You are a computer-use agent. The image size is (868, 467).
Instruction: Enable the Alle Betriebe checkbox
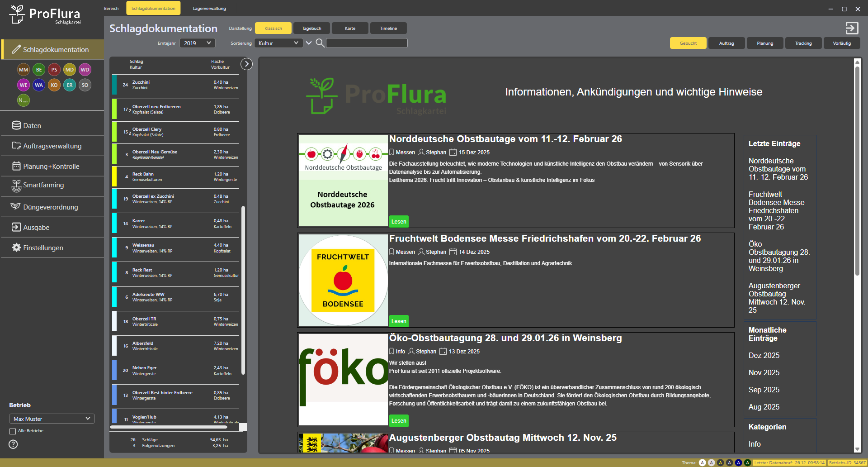tap(12, 431)
